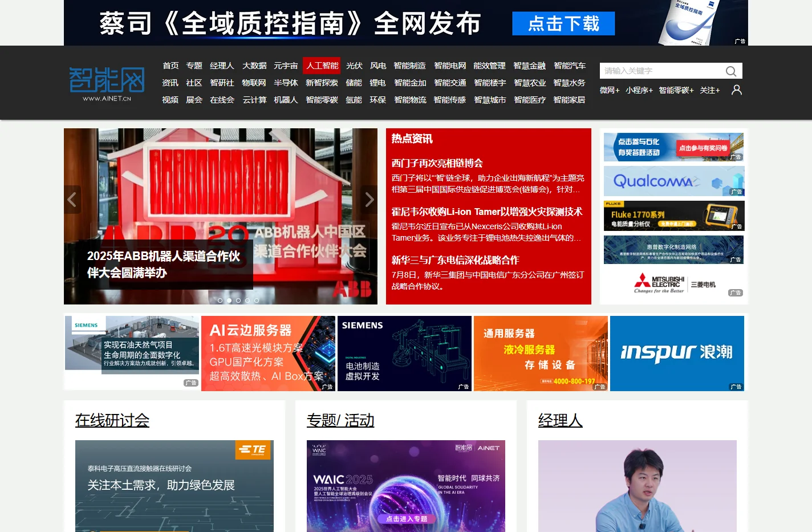Open the 半导体 nav link
Screen dimensions: 812x532
[x=286, y=83]
